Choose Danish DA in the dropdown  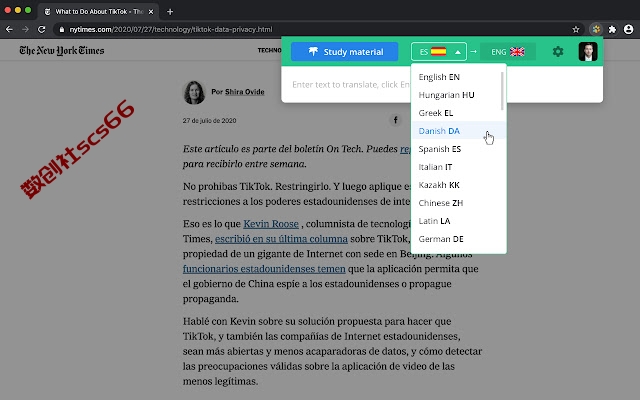pos(458,131)
